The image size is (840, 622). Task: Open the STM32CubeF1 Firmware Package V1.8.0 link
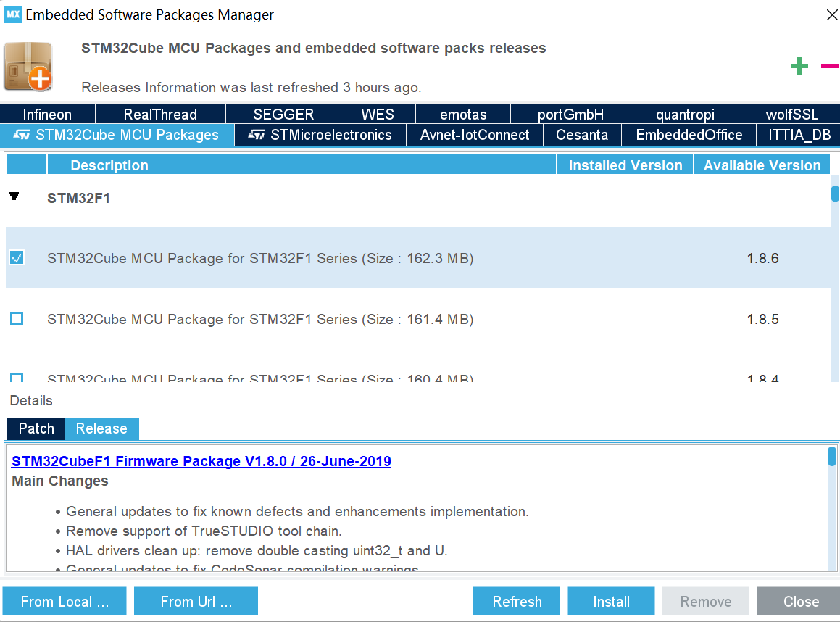click(201, 461)
